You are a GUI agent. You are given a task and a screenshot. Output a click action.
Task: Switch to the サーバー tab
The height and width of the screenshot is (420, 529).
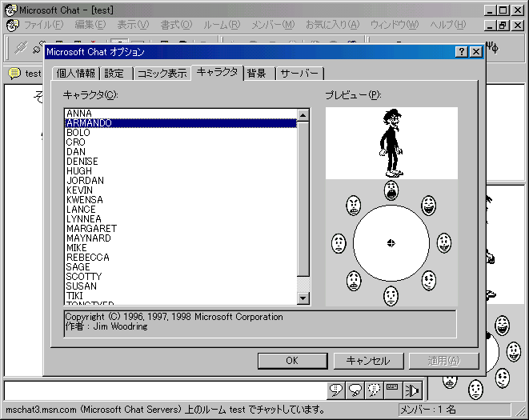(x=299, y=74)
